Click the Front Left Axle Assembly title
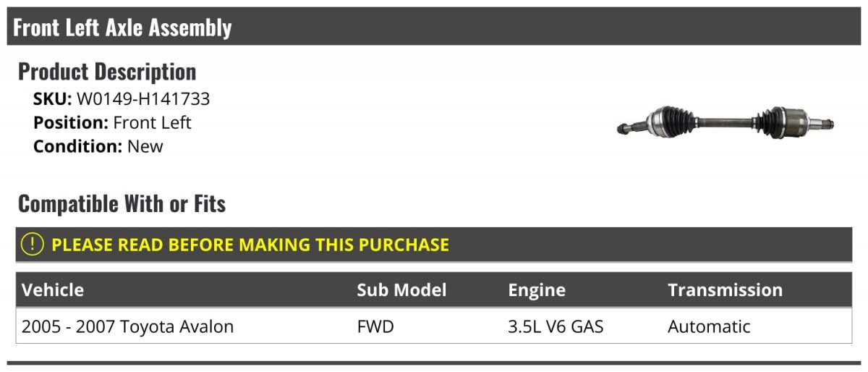 pos(122,28)
